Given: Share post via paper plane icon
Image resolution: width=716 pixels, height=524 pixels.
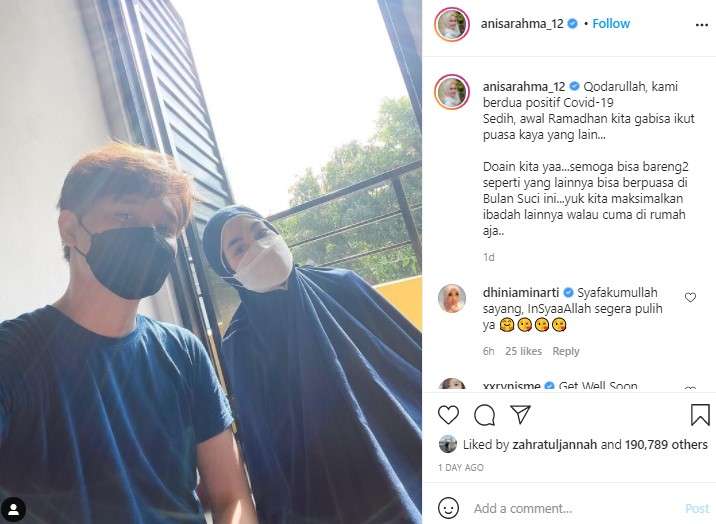Looking at the screenshot, I should pos(520,414).
